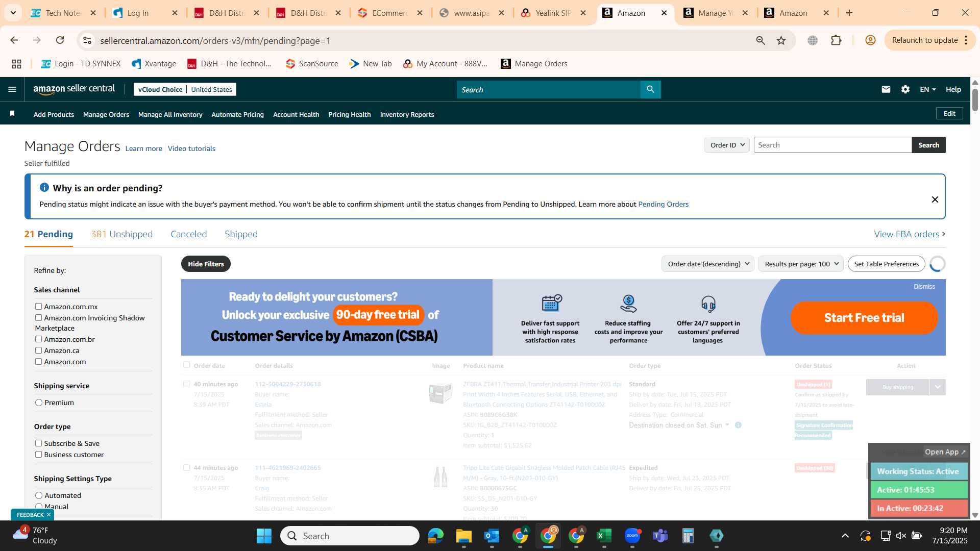980x551 pixels.
Task: Open Manage All Inventory in nav bar
Action: click(x=170, y=114)
